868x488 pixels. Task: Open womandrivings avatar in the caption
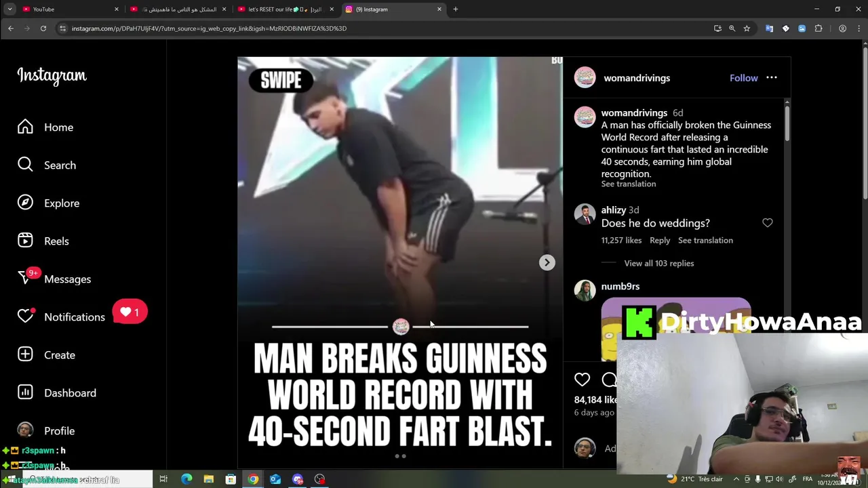585,117
